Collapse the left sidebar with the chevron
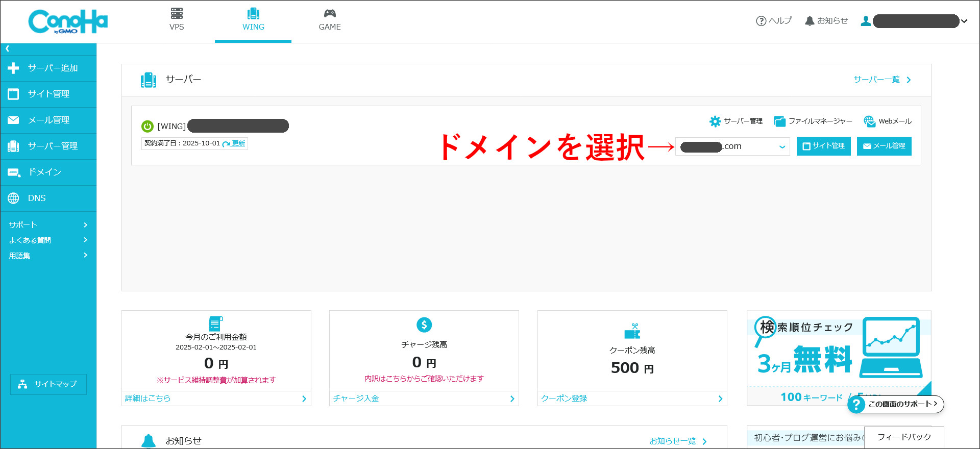The image size is (980, 449). pos(8,49)
